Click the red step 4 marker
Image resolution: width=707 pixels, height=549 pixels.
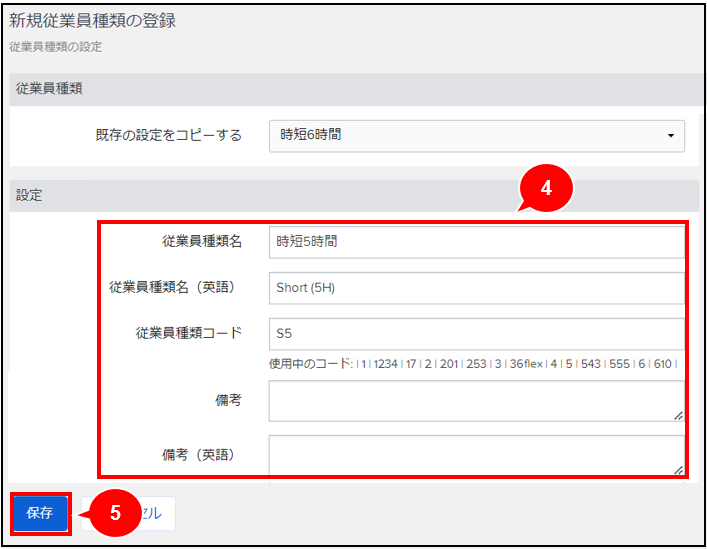[x=544, y=188]
